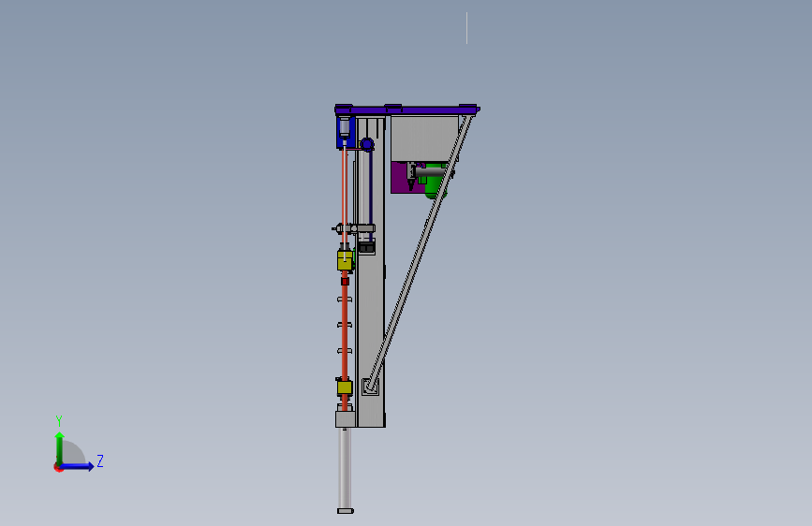
Task: Select the long diagonal support brace
Action: click(x=420, y=253)
